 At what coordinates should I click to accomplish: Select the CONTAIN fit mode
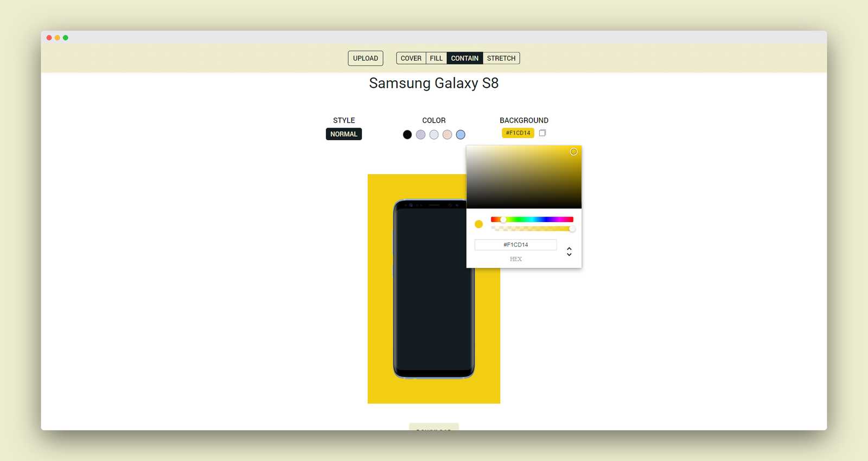[464, 58]
